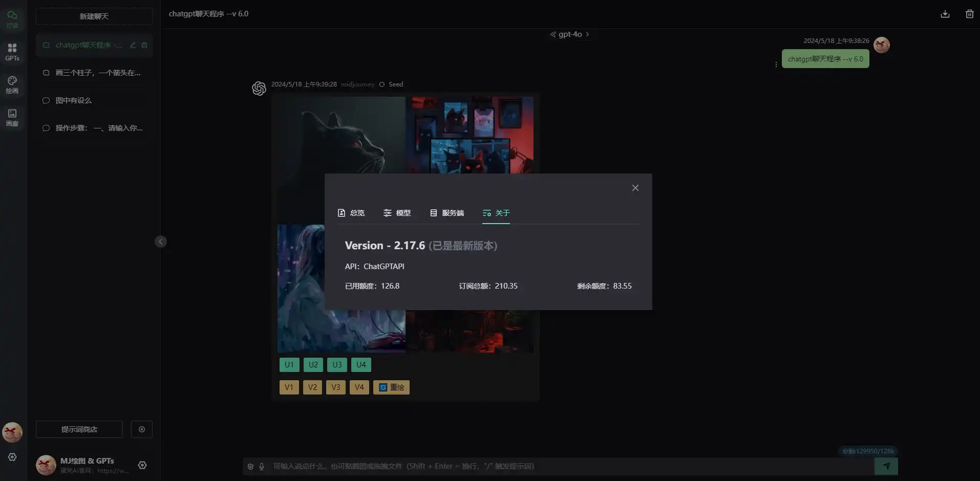The image size is (980, 481).
Task: Open the 提示词商店 prompt store
Action: pos(79,429)
